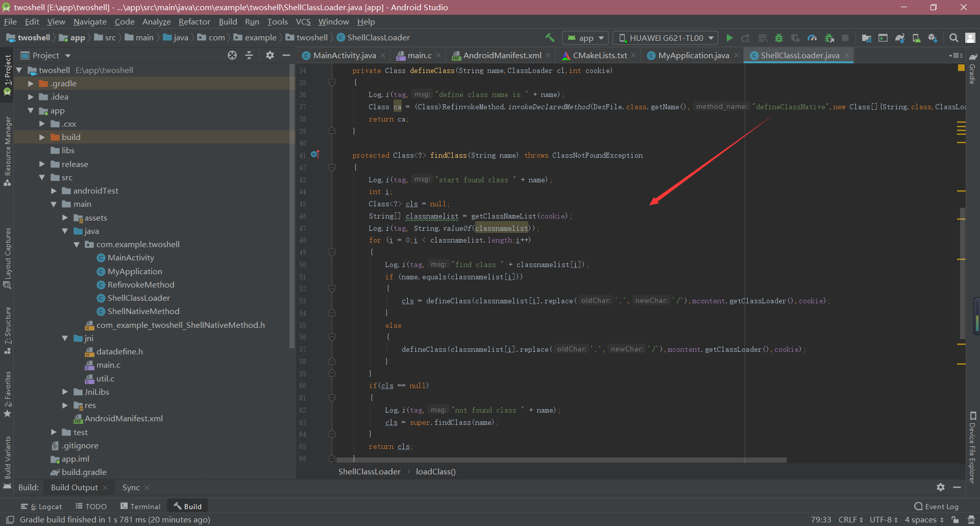Switch to the AndroidManifest.xml editor tab
980x526 pixels.
(x=502, y=55)
